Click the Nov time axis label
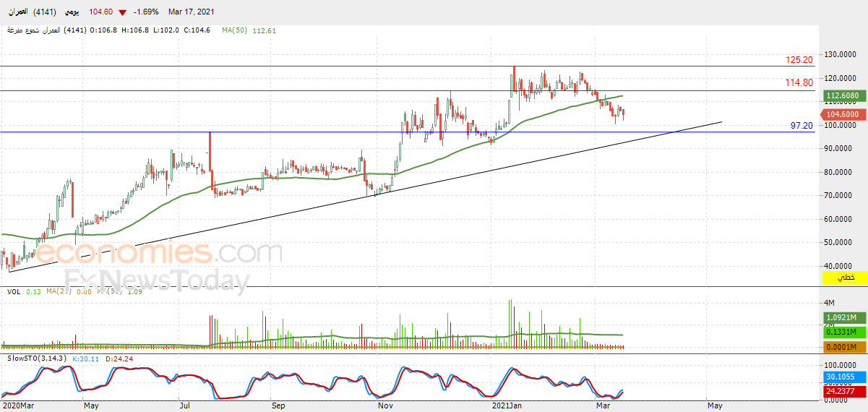The image size is (868, 412). point(386,405)
